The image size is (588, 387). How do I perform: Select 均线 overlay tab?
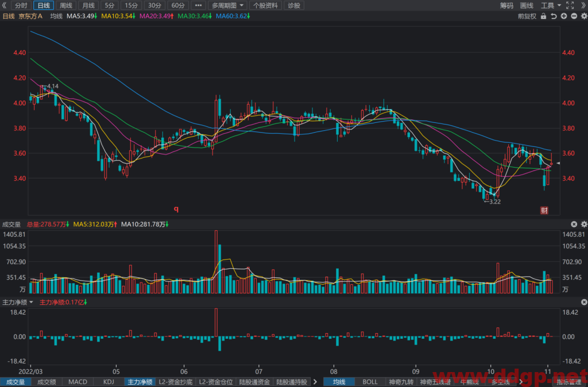(339, 382)
